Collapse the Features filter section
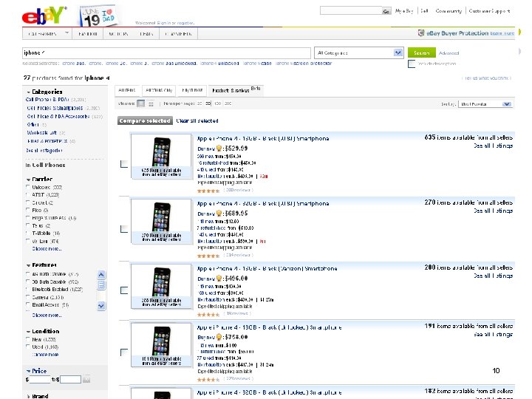Screen dimensions: 532x399 (x=29, y=265)
